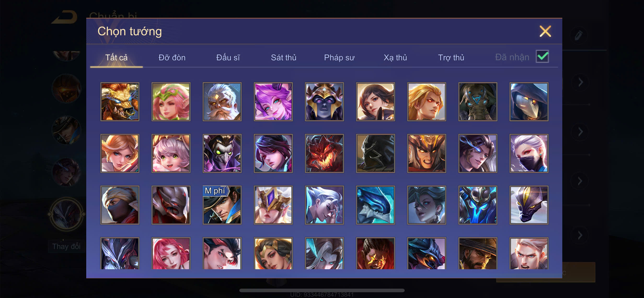Go to the Đấu sĩ tab
The height and width of the screenshot is (298, 644).
(228, 57)
